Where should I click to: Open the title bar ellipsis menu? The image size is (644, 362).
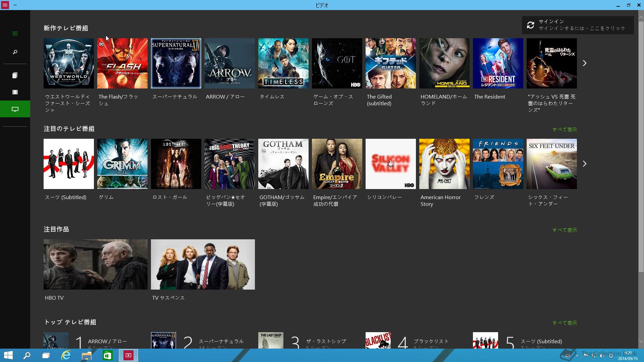[x=15, y=5]
